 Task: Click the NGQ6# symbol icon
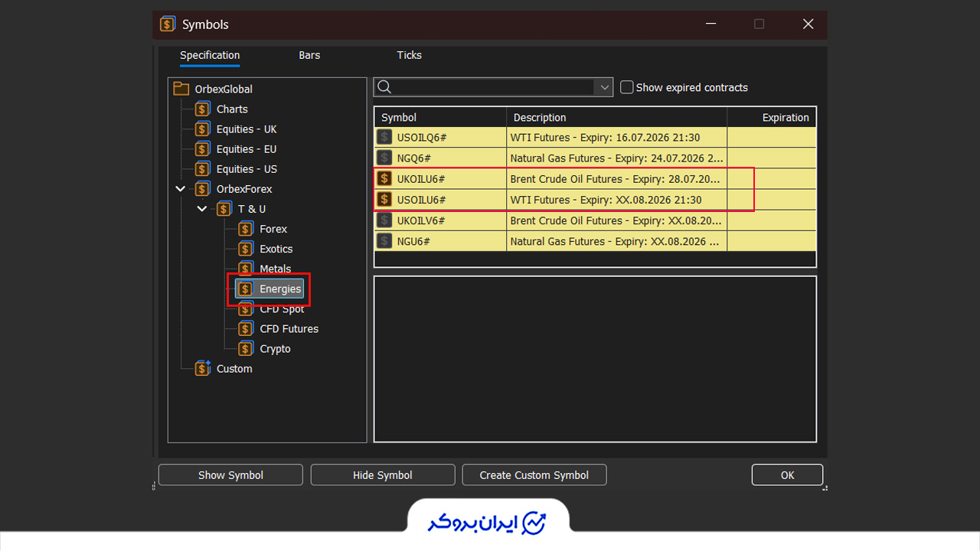[x=384, y=158]
